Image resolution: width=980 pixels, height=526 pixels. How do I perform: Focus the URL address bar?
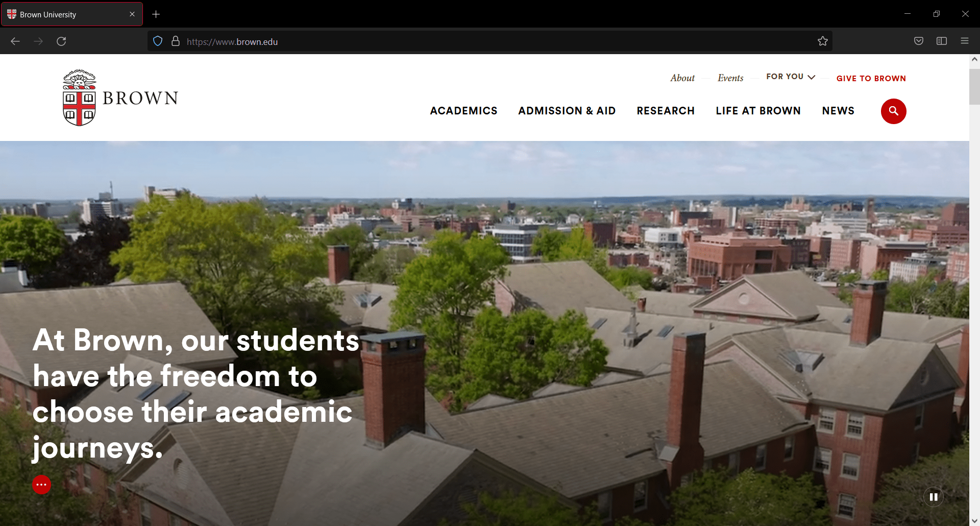pos(490,41)
